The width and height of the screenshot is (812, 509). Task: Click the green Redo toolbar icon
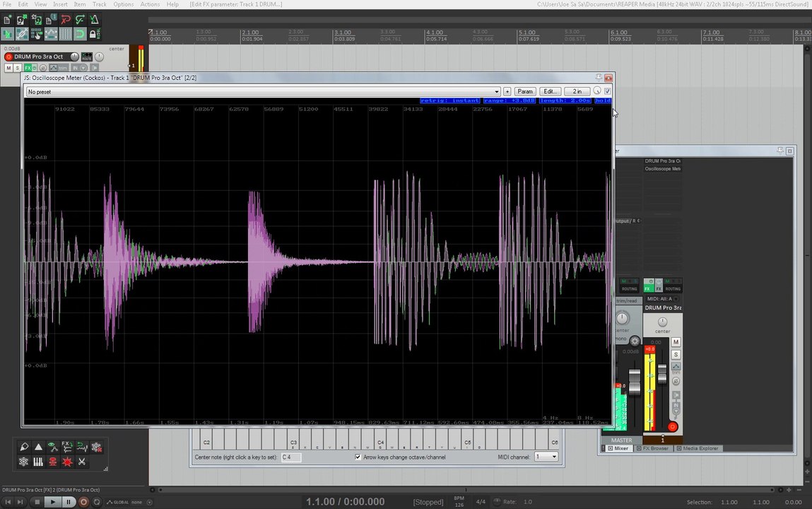[80, 21]
